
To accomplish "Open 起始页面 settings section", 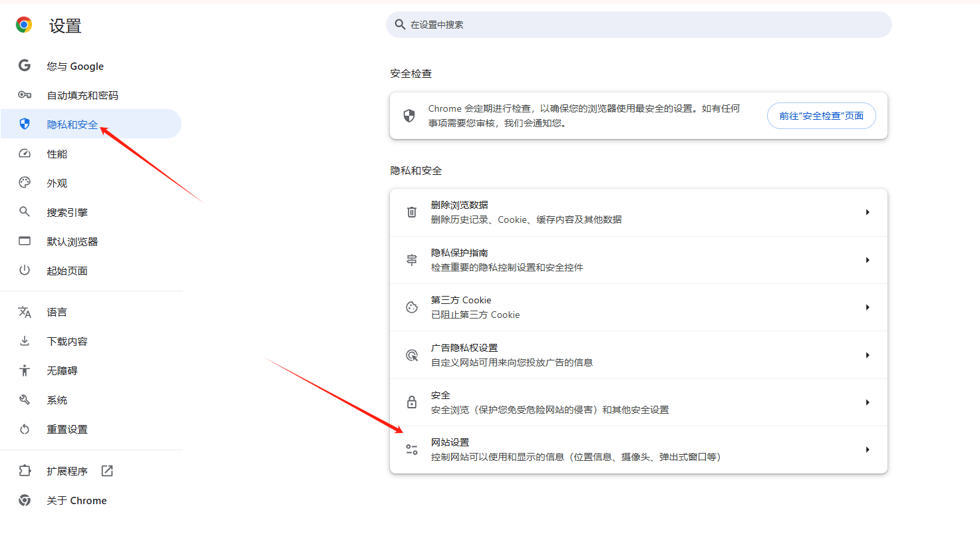I will [x=91, y=271].
